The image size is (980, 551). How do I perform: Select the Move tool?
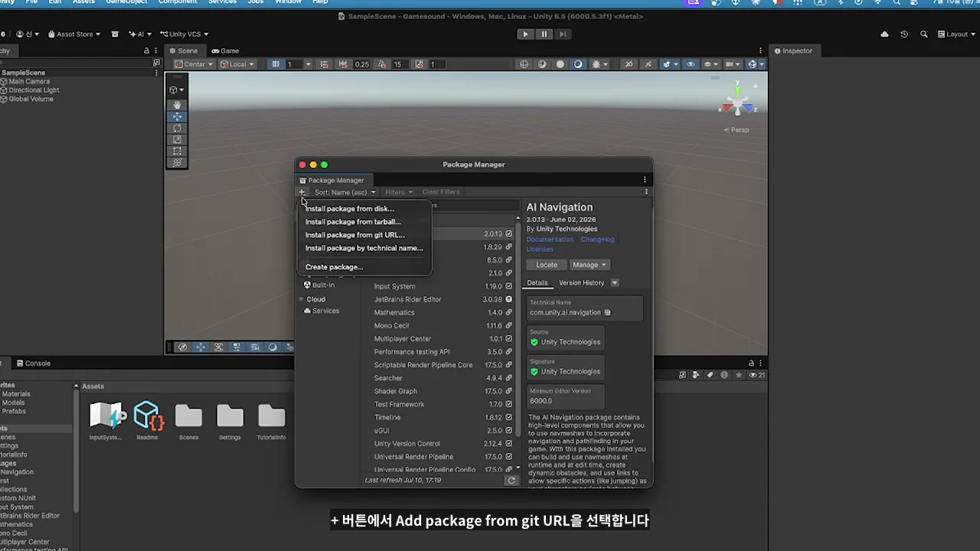[x=177, y=116]
